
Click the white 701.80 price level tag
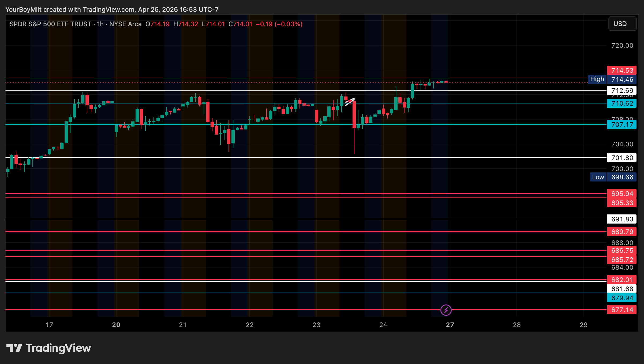pyautogui.click(x=622, y=158)
